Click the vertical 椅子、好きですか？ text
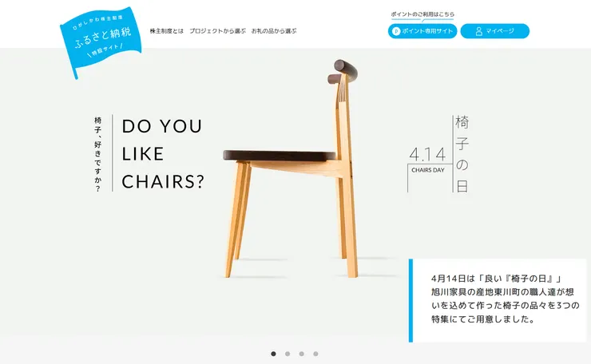591x364 pixels. tap(98, 155)
